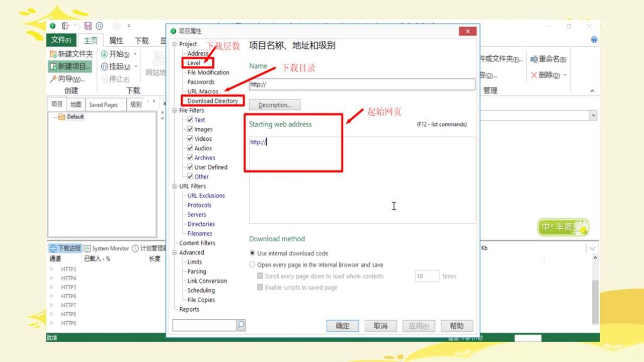Launch the 向导 wizard tool
This screenshot has width=644, height=362.
tap(67, 79)
